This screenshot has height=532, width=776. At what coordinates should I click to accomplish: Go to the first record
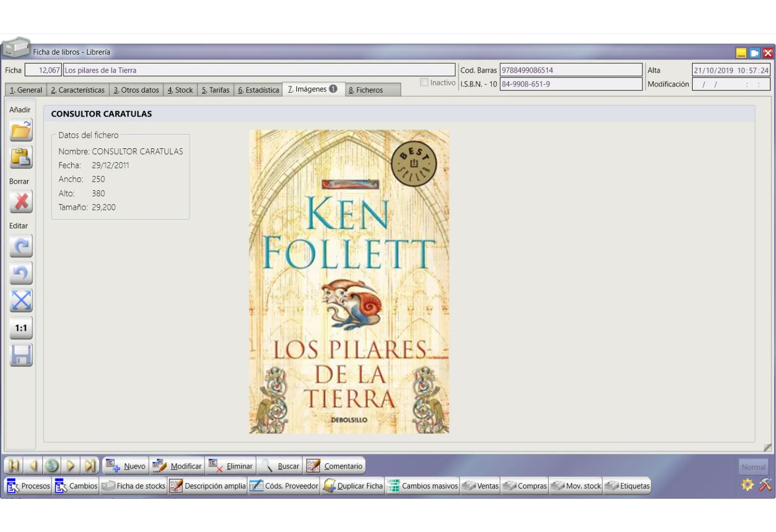14,466
